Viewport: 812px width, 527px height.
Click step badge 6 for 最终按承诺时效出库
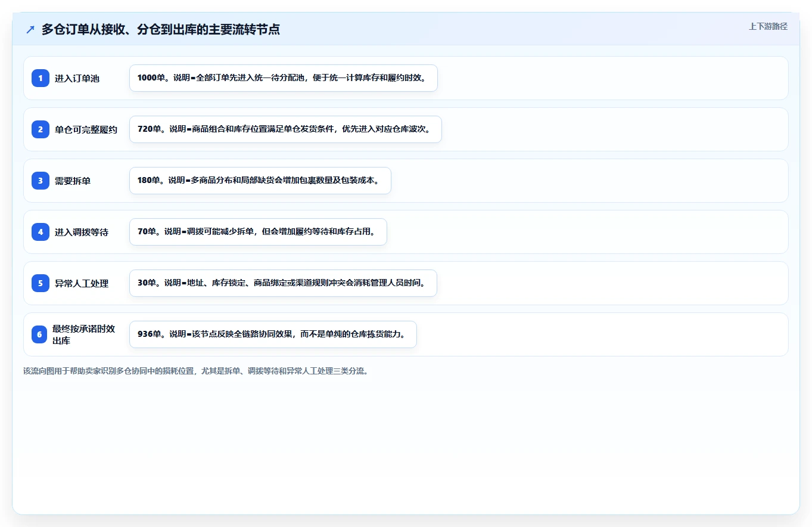point(39,334)
